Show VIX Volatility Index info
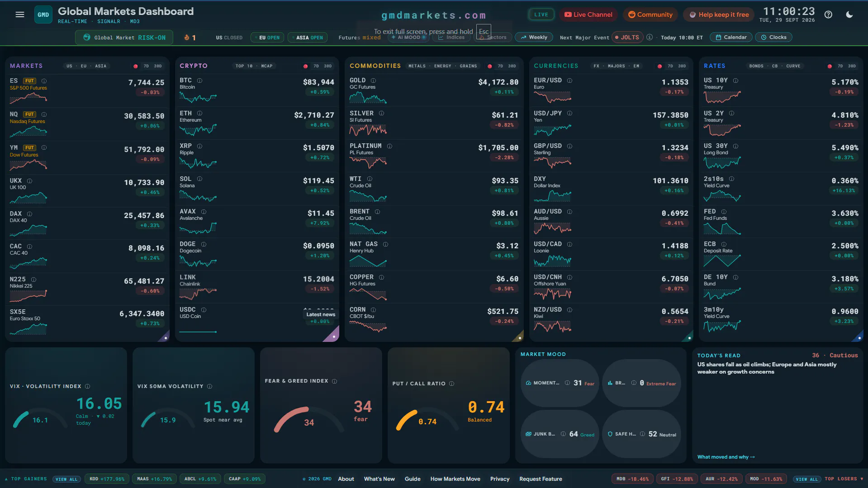The height and width of the screenshot is (488, 868). pos(87,386)
